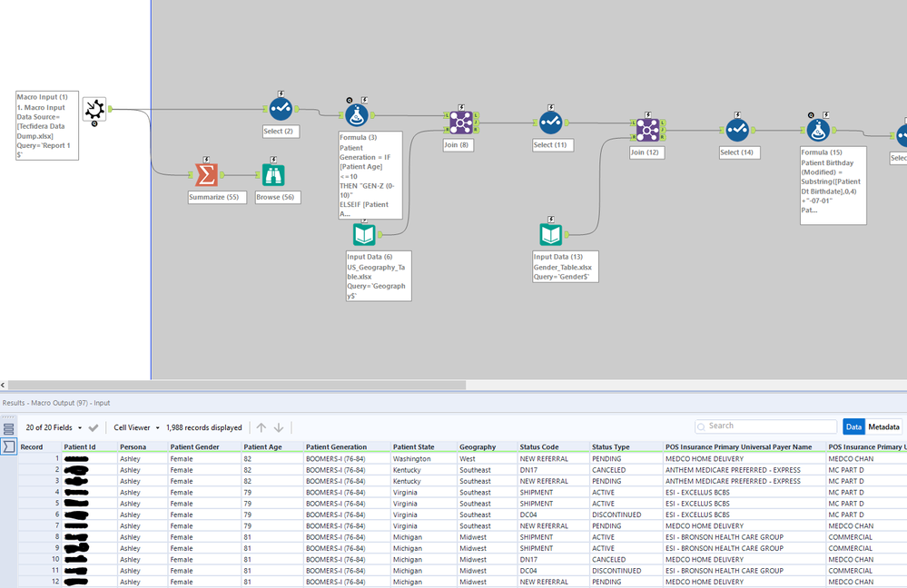Click inside the Search field in Results

765,426
